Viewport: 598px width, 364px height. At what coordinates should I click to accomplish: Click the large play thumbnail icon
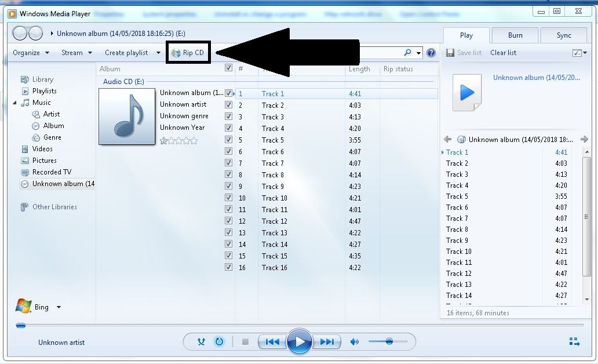[x=467, y=93]
